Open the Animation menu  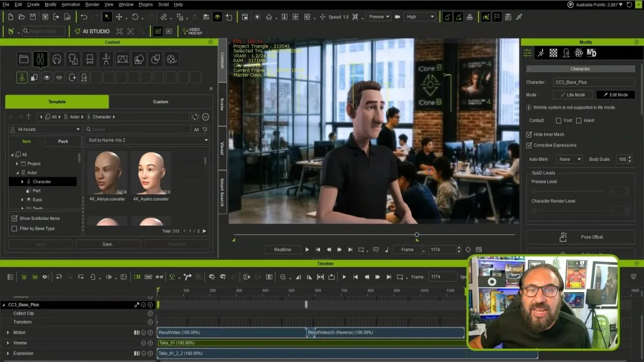click(70, 4)
